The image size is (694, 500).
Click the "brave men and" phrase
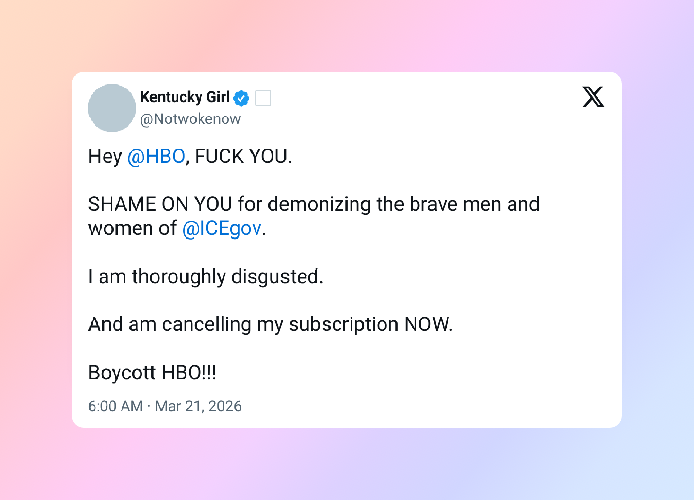(x=483, y=205)
